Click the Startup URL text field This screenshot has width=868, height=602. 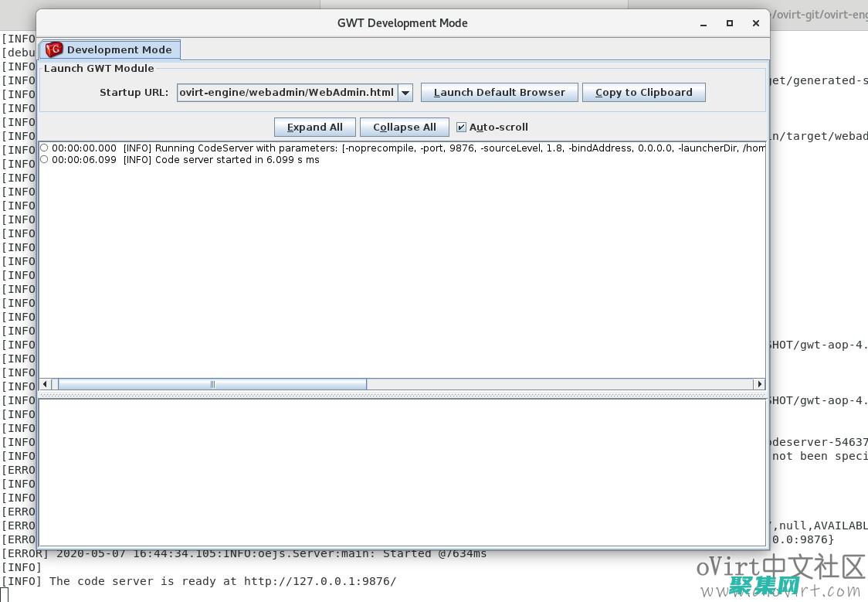tap(287, 93)
